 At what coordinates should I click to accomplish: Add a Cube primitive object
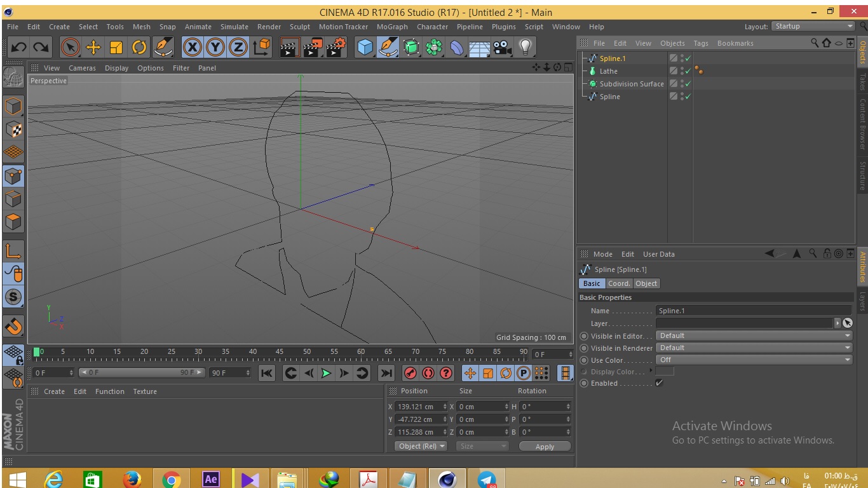(x=365, y=47)
